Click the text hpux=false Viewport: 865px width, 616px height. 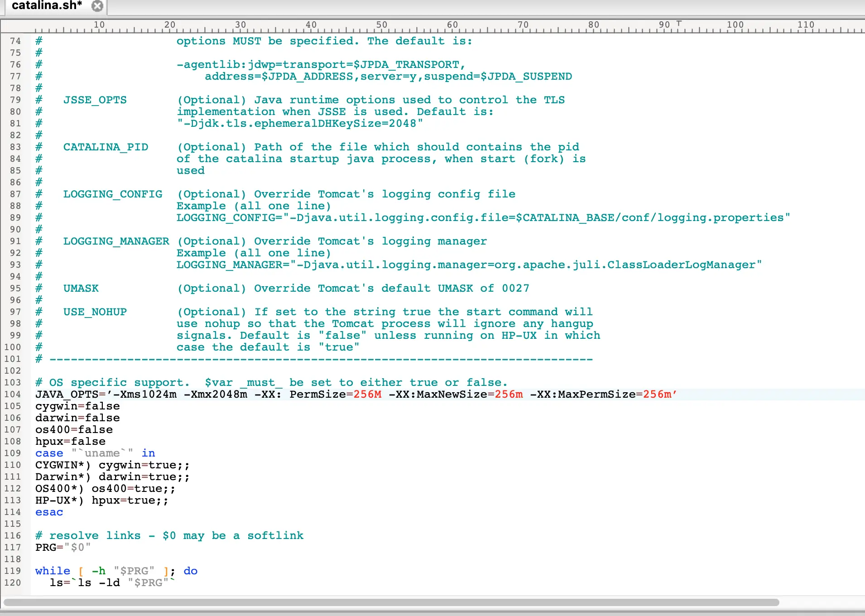tap(70, 442)
